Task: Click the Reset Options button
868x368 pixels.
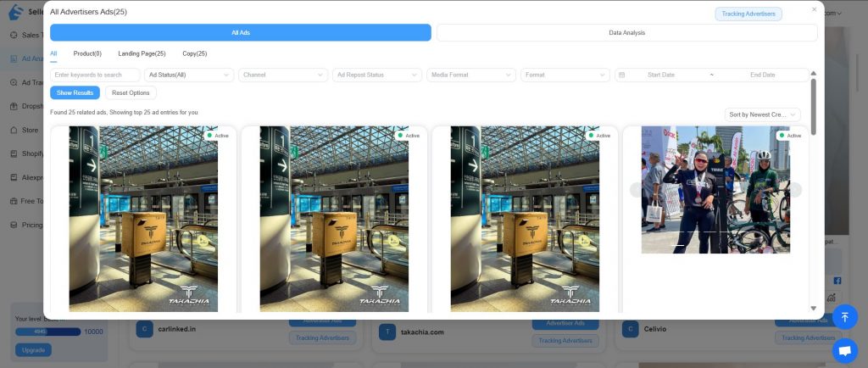Action: pos(131,93)
